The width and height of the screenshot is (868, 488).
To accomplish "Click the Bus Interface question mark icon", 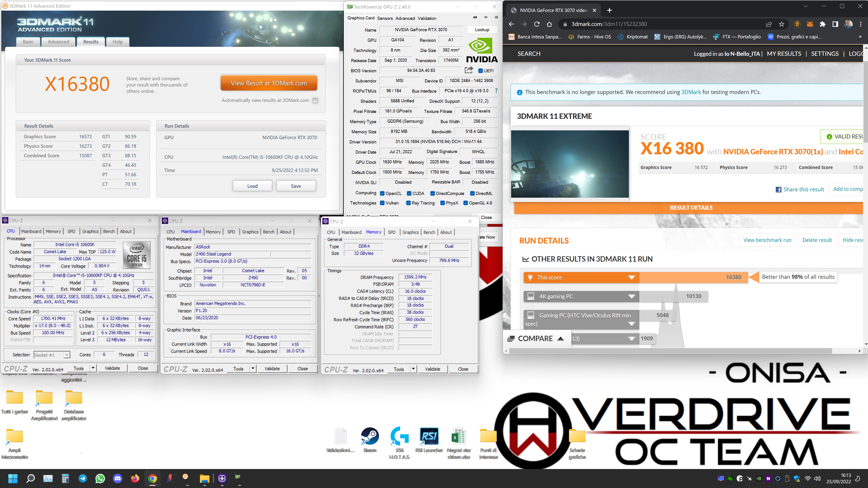I will (x=496, y=91).
